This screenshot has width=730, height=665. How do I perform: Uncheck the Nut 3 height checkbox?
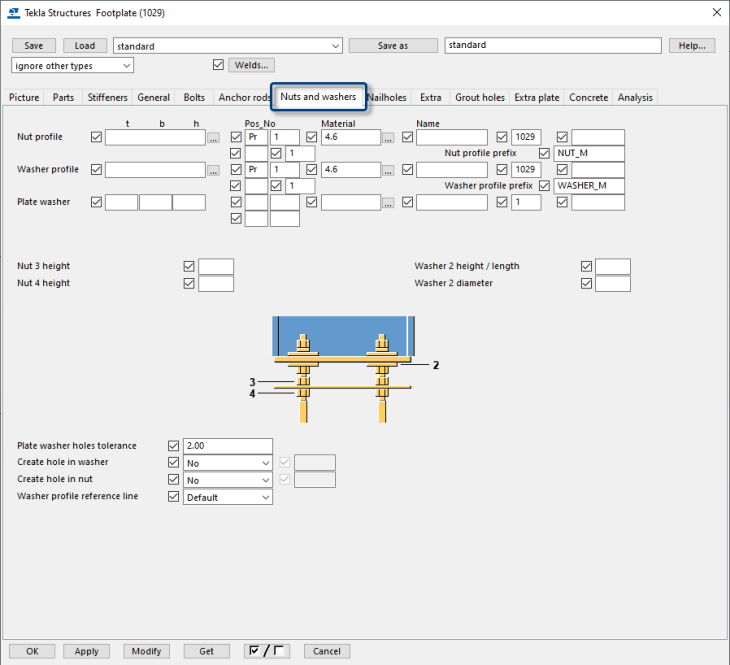pos(189,267)
